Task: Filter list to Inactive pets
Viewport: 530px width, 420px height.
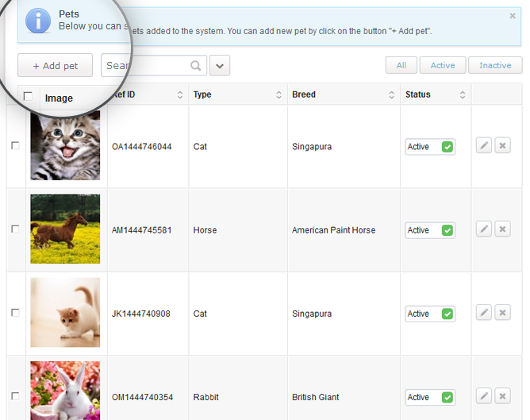Action: (495, 65)
